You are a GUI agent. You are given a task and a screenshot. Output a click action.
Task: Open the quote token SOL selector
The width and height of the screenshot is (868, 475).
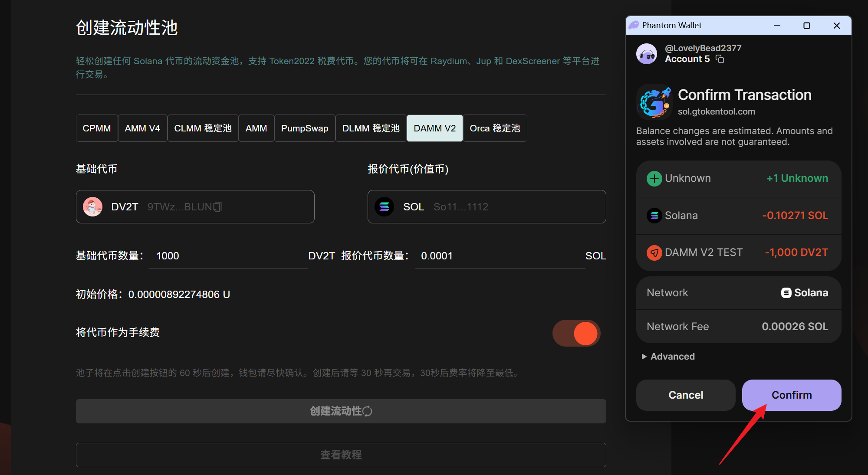pyautogui.click(x=487, y=207)
